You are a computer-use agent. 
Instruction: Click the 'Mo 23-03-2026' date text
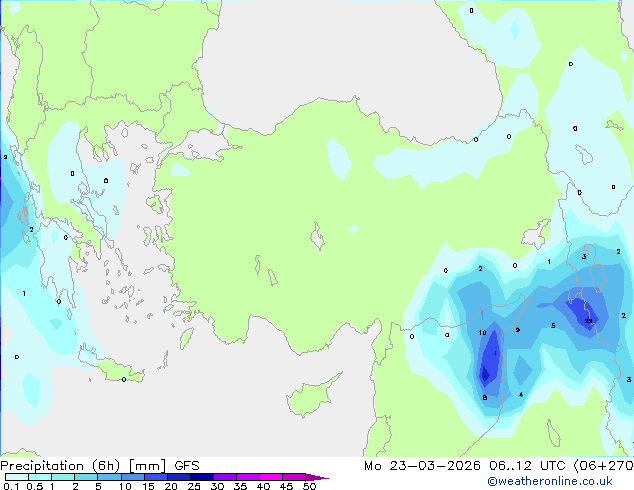(423, 466)
